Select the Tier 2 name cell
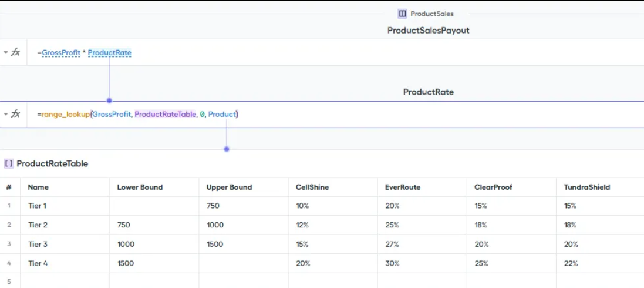 point(65,225)
